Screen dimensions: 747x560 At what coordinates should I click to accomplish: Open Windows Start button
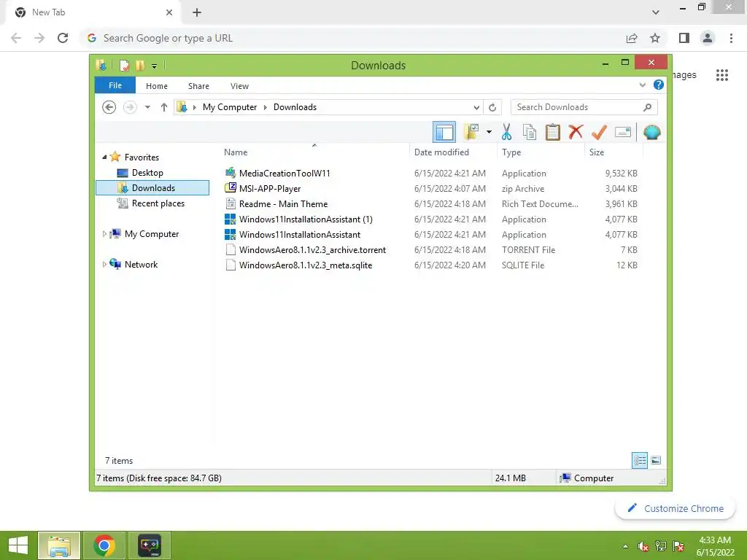pos(18,545)
